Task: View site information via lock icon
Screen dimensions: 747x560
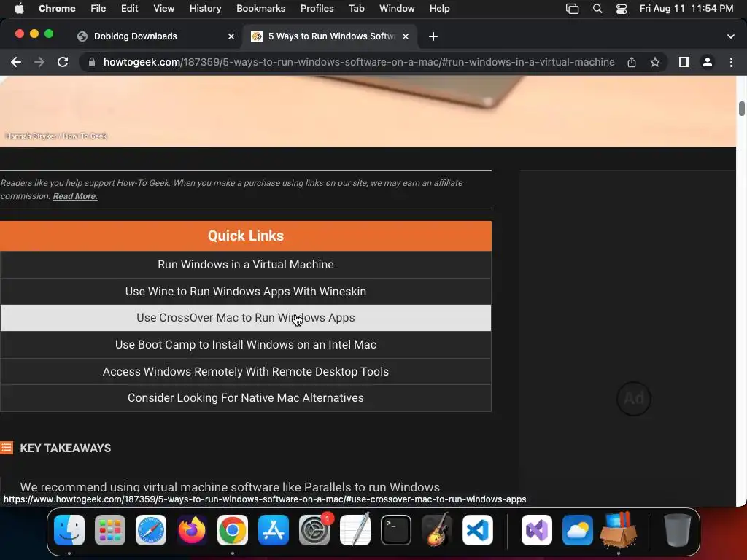Action: [92, 62]
